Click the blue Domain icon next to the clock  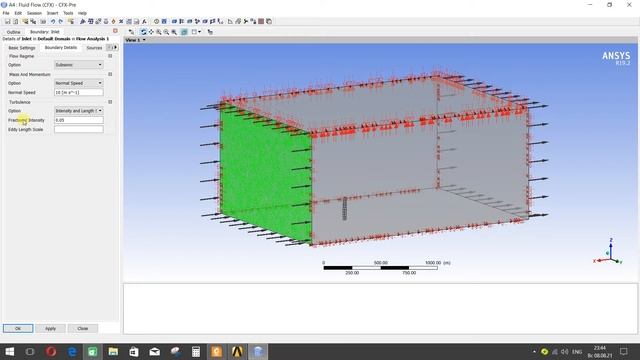click(164, 21)
